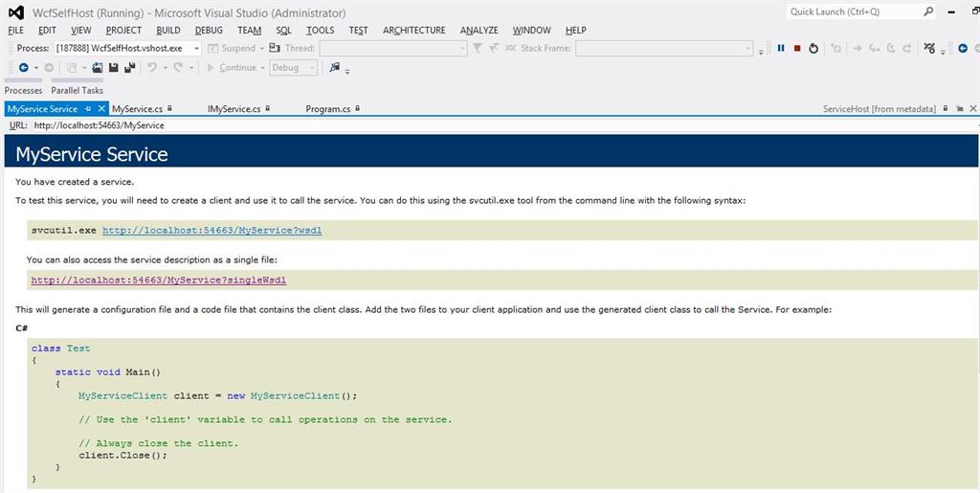Click the Suspend process button
This screenshot has height=493, width=980.
pos(231,48)
